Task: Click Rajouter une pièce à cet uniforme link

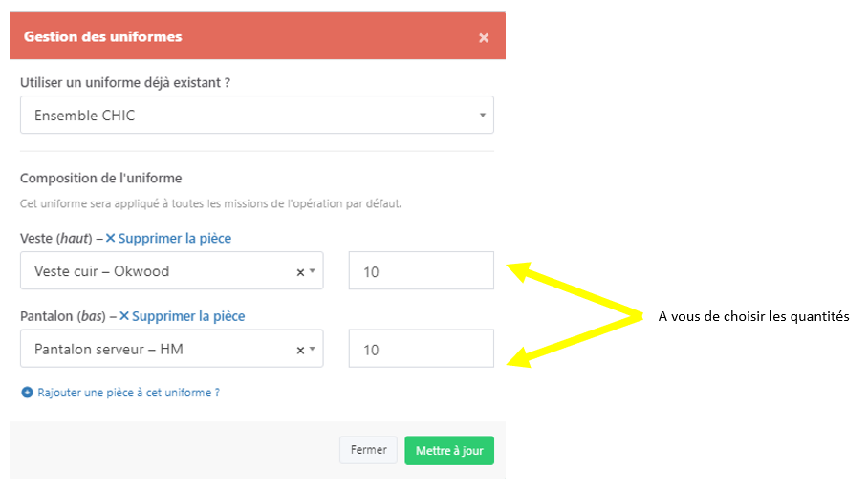Action: 128,393
